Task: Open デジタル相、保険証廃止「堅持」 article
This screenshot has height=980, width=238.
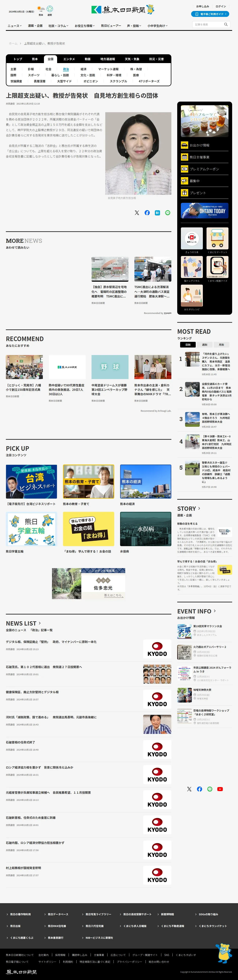Action: (x=51, y=642)
